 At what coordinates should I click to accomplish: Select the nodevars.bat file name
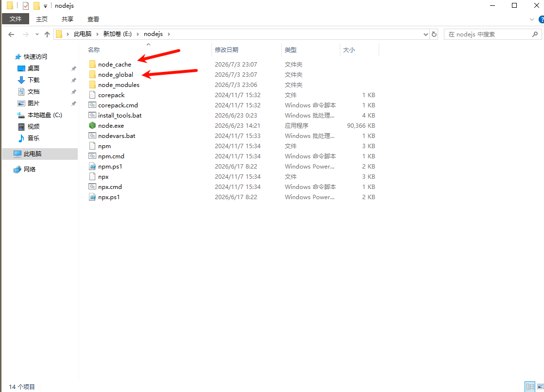pyautogui.click(x=117, y=136)
